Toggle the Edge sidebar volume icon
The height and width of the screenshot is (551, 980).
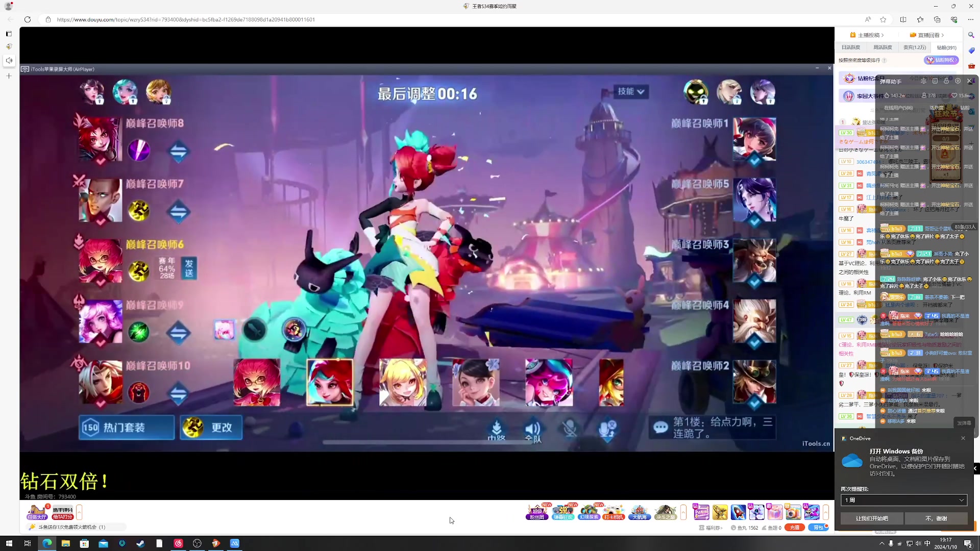click(x=9, y=60)
